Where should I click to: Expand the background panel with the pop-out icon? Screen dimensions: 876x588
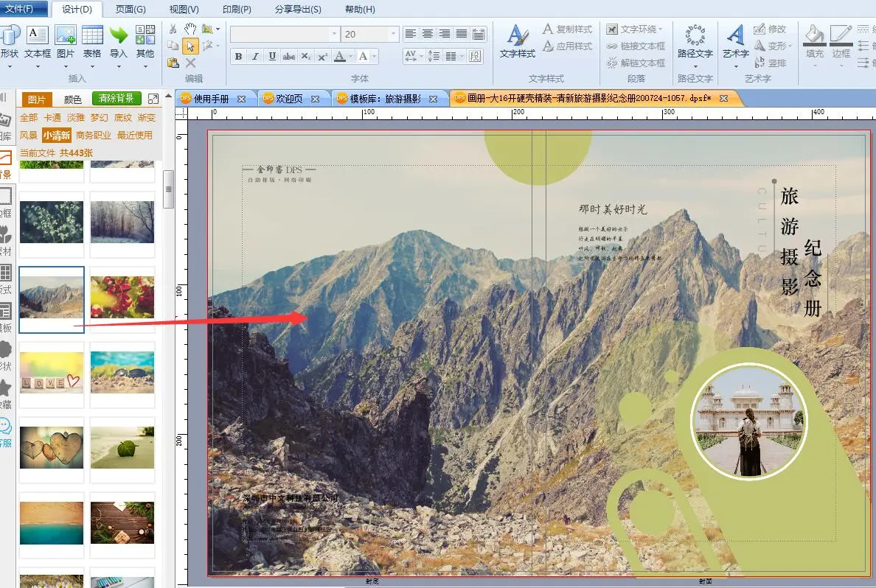coord(153,99)
